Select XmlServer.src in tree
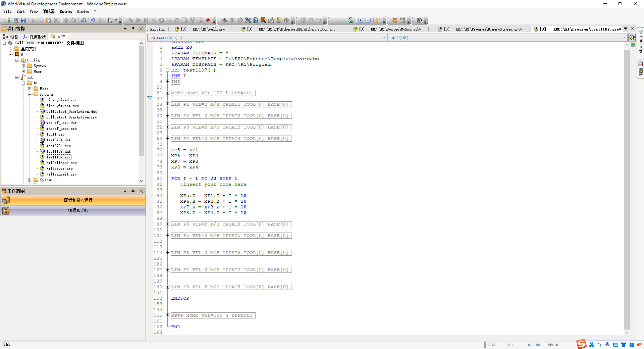Image resolution: width=644 pixels, height=349 pixels. (x=59, y=168)
